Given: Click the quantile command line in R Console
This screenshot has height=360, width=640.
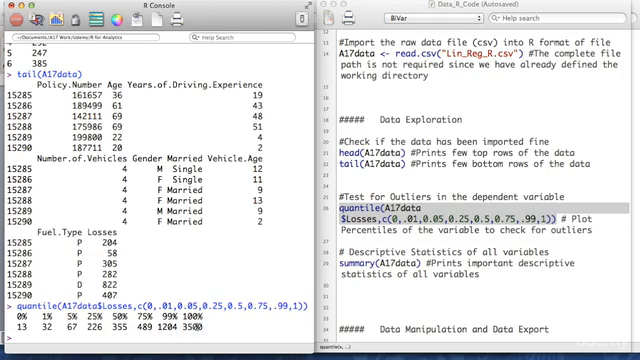Looking at the screenshot, I should tap(162, 306).
